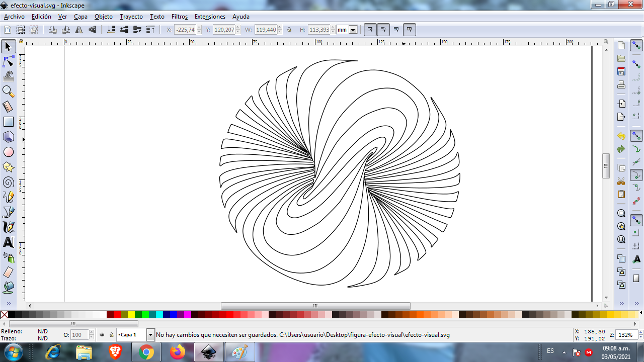Open the Edición menu
The height and width of the screenshot is (362, 644).
41,17
